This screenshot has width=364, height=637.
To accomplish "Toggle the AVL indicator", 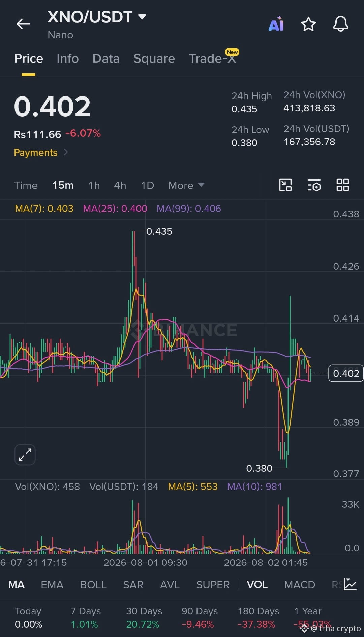I will pyautogui.click(x=170, y=584).
